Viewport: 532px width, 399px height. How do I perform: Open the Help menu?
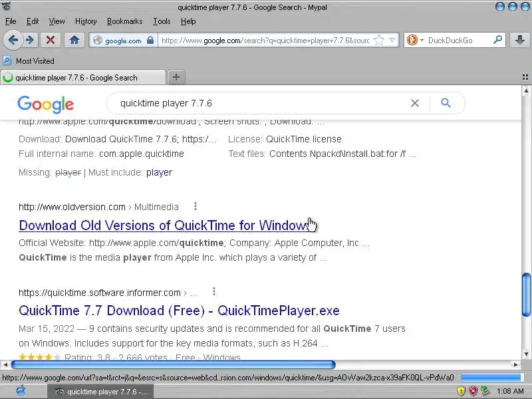[x=188, y=21]
